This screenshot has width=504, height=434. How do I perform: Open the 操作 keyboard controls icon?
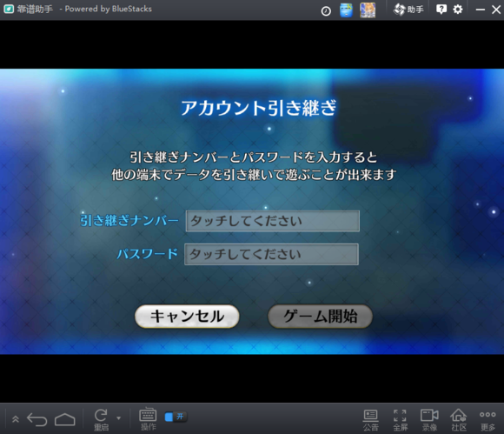pos(148,419)
